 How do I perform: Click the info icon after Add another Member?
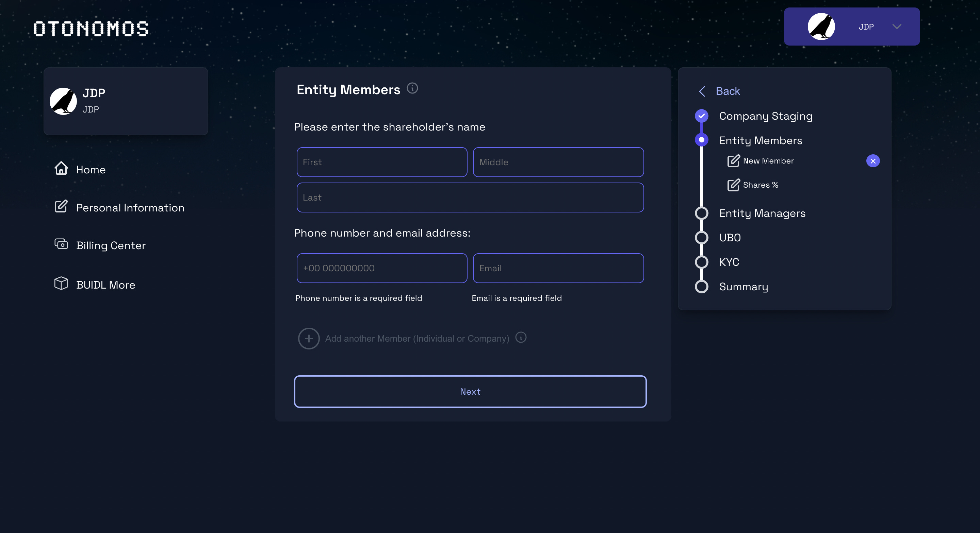click(521, 338)
